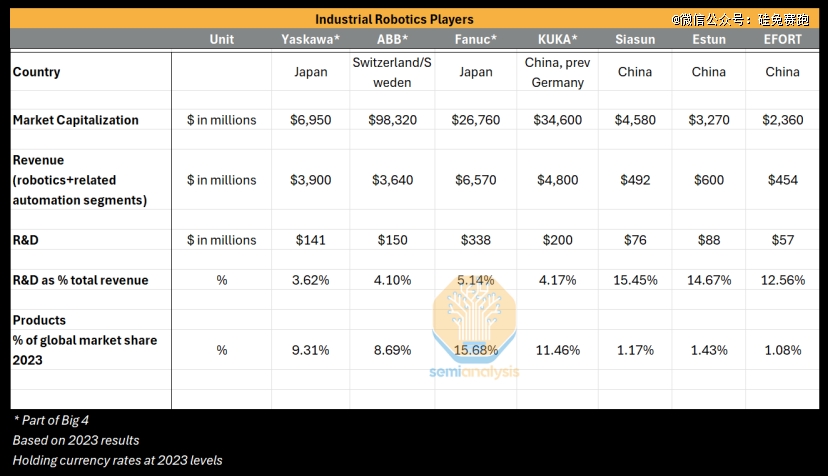Click the Yaskawa* column header
The image size is (828, 476).
310,40
